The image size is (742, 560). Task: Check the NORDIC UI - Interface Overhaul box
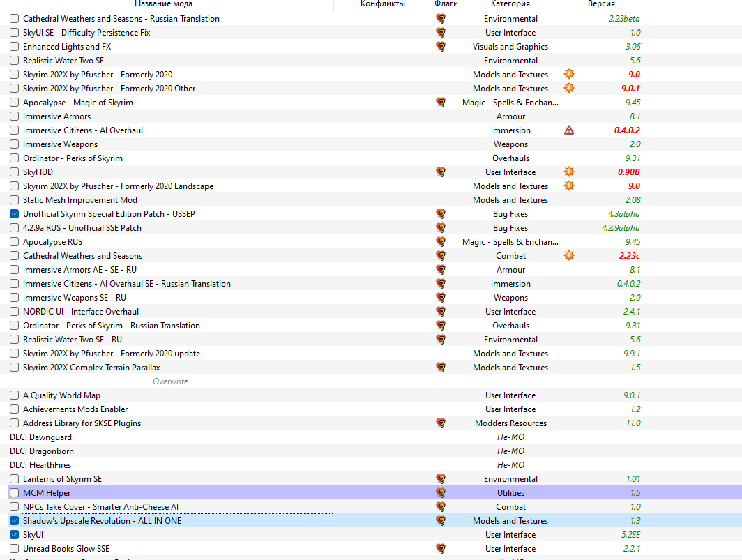coord(14,312)
